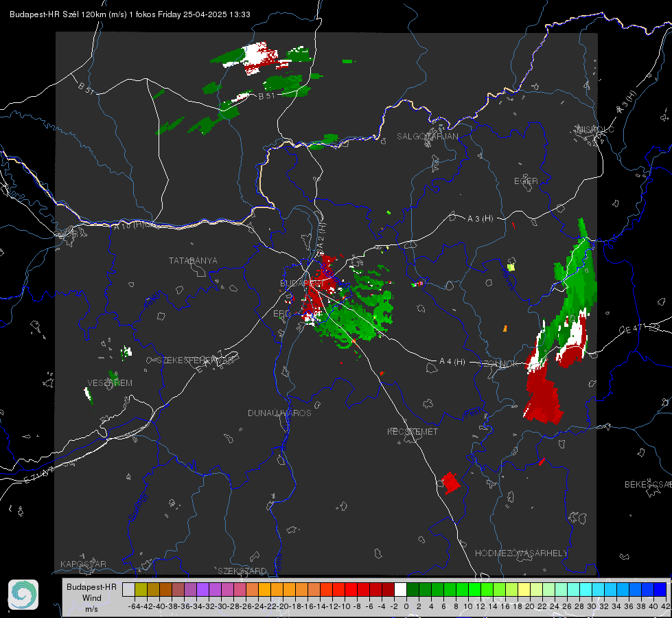
Task: Choose the dark red swatch between -4 and -2
Action: [x=388, y=590]
